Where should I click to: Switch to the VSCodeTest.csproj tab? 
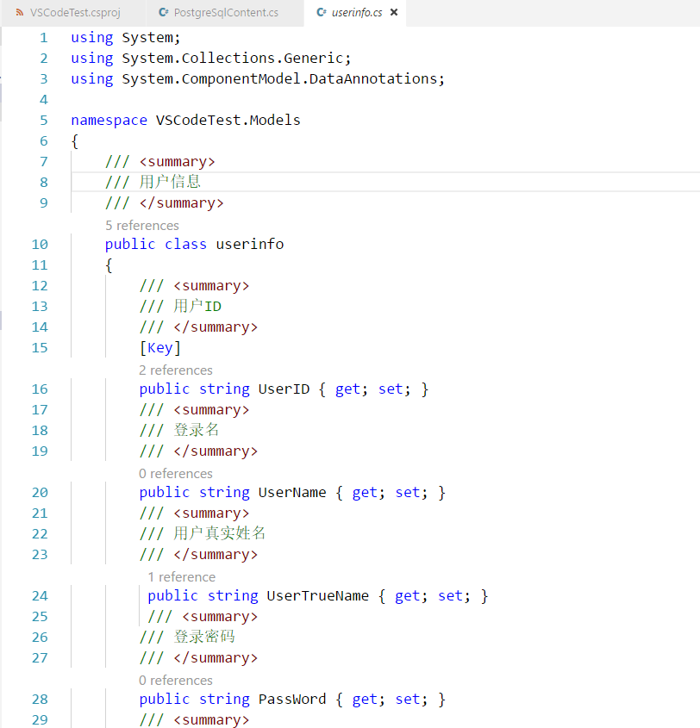point(75,13)
